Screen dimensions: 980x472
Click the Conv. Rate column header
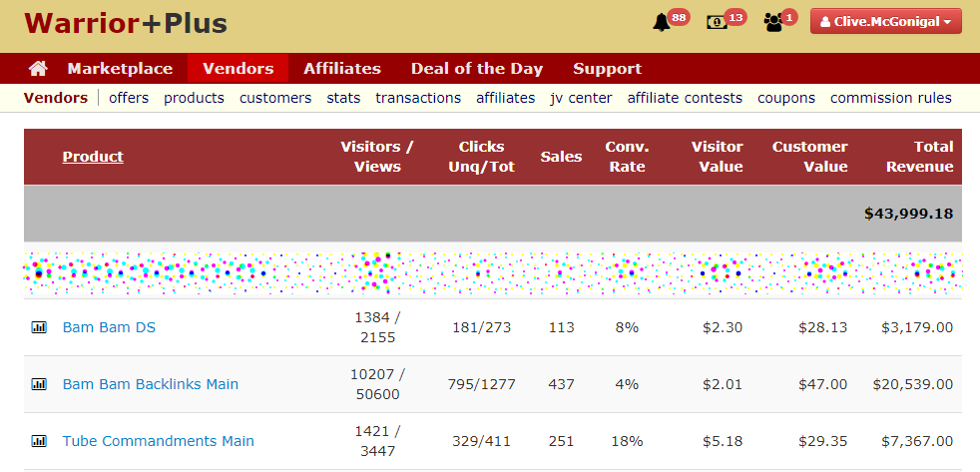pyautogui.click(x=627, y=157)
